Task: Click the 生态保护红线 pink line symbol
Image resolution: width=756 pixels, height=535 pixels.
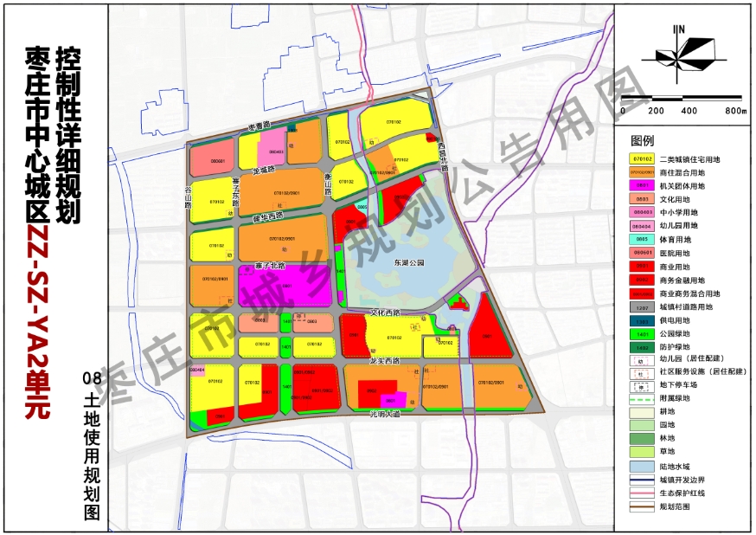Action: 641,493
